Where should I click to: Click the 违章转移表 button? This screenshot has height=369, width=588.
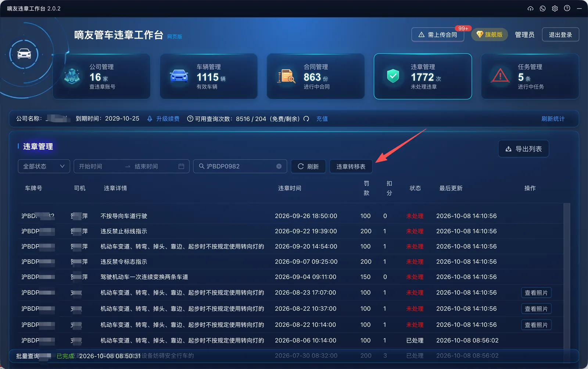tap(351, 166)
